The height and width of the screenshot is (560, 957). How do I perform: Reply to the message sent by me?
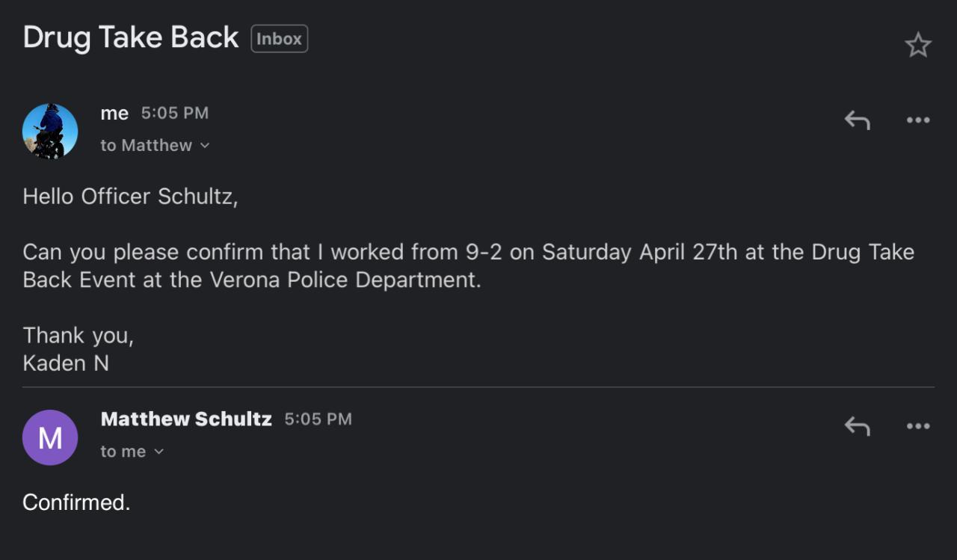(857, 120)
